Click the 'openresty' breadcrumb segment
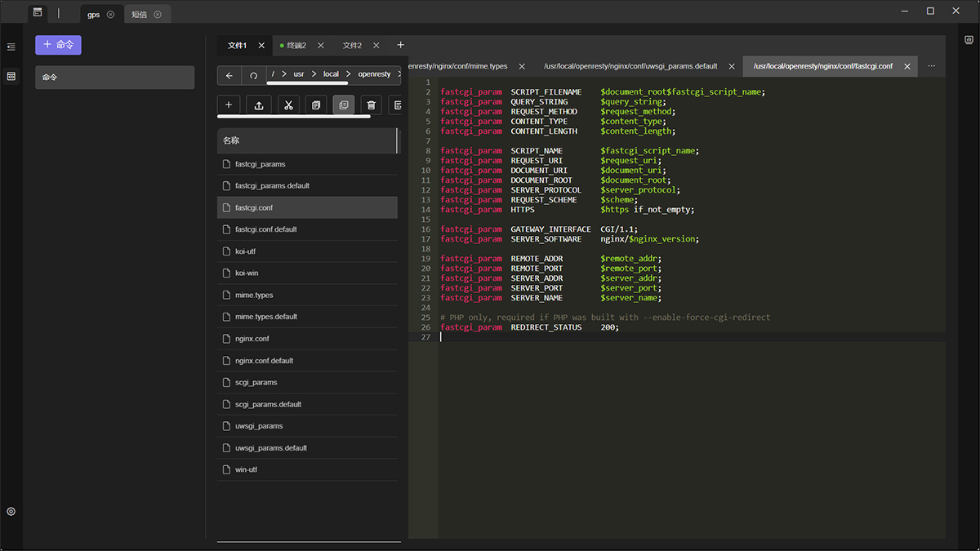 (374, 74)
